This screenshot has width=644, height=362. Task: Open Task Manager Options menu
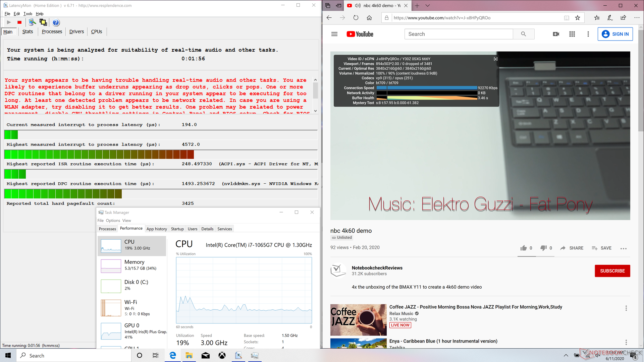click(x=113, y=221)
